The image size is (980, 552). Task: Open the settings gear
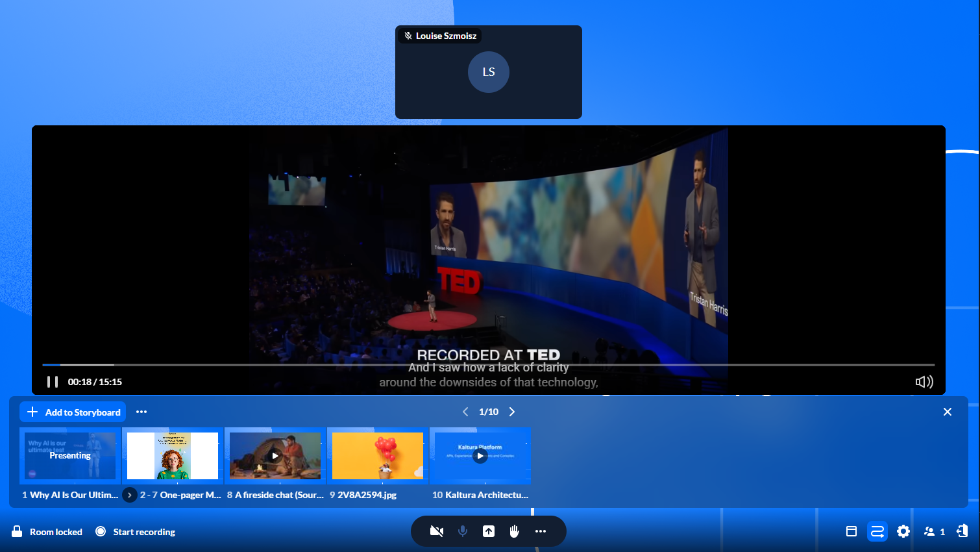(903, 531)
